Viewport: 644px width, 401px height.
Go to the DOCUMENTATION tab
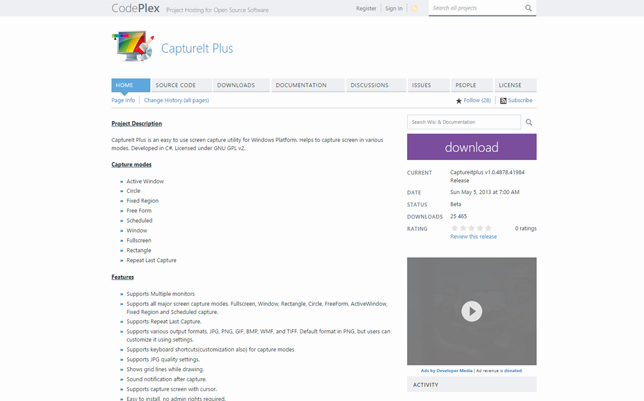[x=308, y=85]
